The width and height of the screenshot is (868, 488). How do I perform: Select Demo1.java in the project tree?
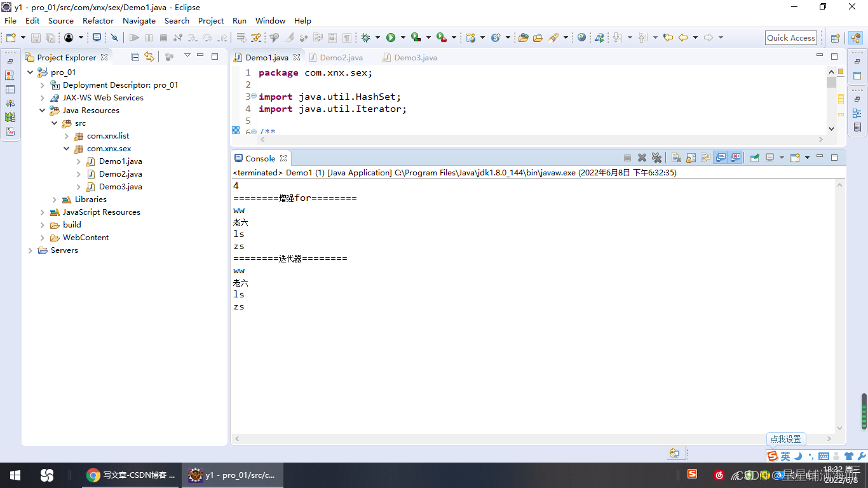tap(120, 161)
